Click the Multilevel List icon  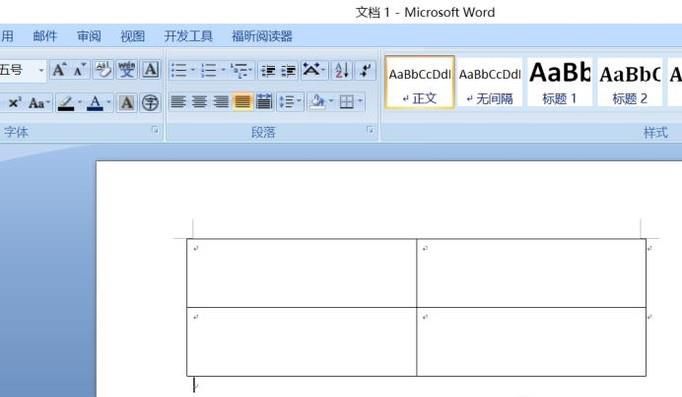click(239, 70)
